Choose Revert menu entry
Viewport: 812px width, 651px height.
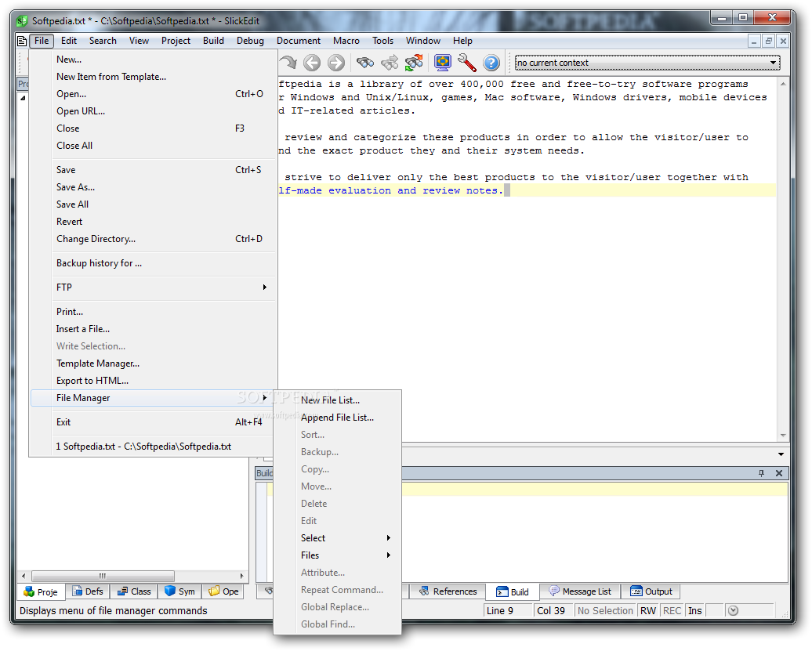point(151,222)
